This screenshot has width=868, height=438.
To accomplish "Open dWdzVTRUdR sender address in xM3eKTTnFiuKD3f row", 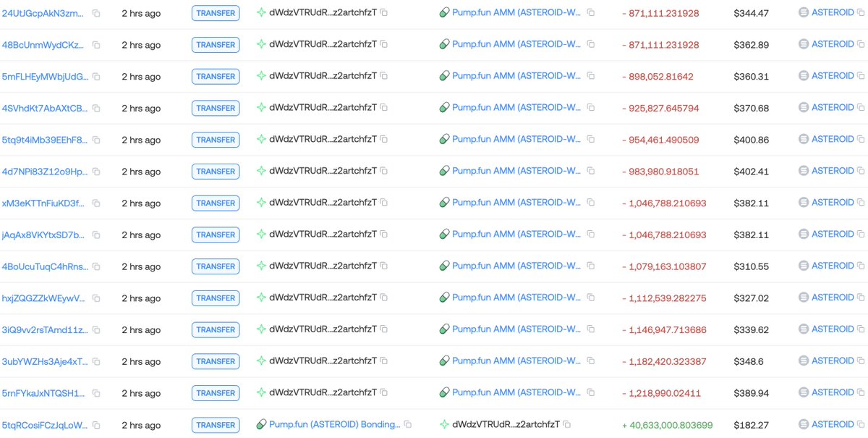I will click(323, 203).
